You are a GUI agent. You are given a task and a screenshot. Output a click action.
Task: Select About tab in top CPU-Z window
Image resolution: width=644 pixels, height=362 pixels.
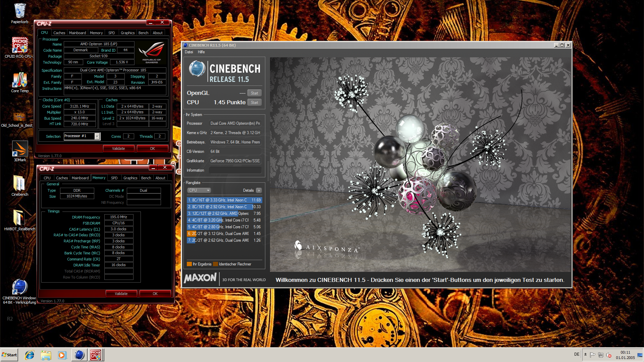(158, 33)
